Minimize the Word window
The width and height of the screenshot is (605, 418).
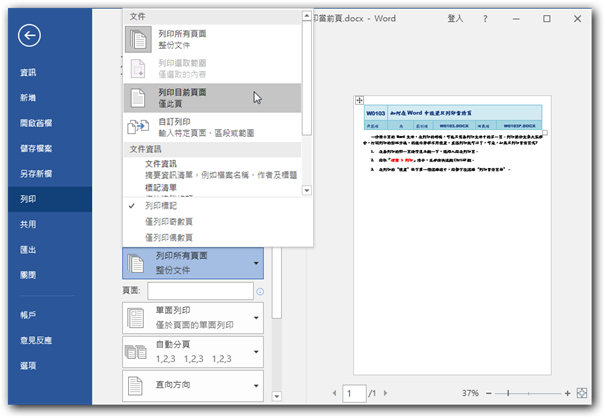[x=516, y=19]
